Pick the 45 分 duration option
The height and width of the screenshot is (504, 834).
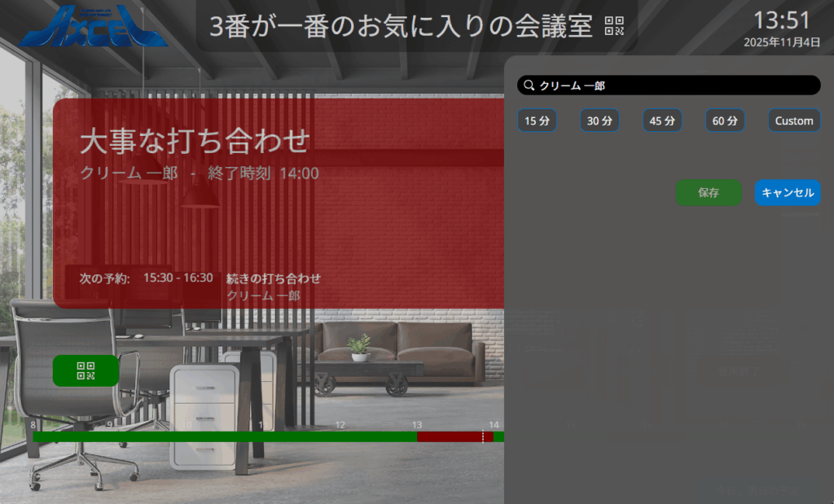tap(662, 121)
